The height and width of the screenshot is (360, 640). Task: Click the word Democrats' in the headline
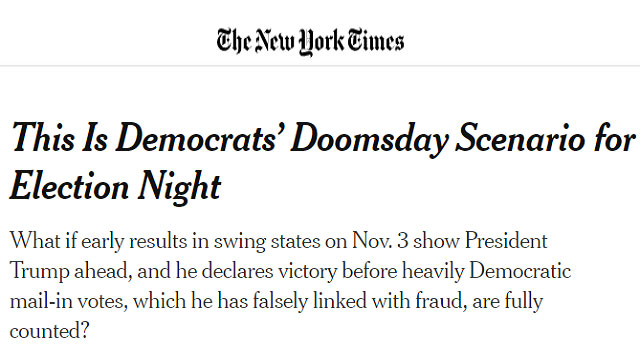(x=200, y=137)
